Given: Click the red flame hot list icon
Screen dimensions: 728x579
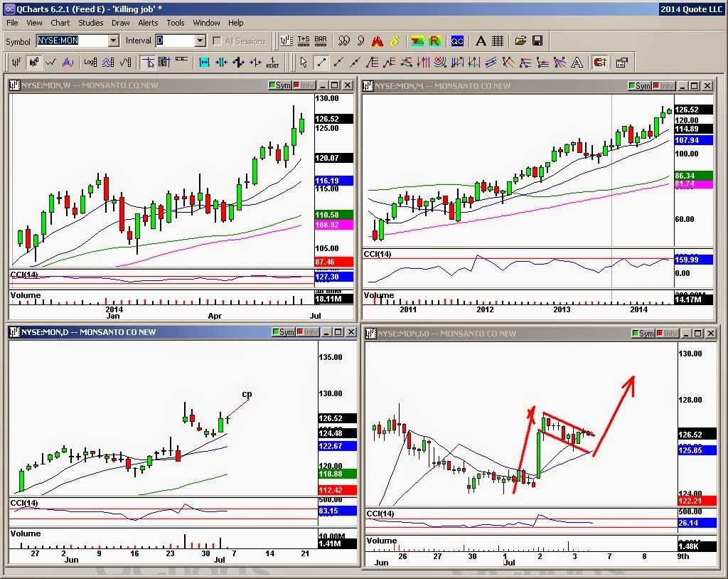Looking at the screenshot, I should (x=378, y=41).
